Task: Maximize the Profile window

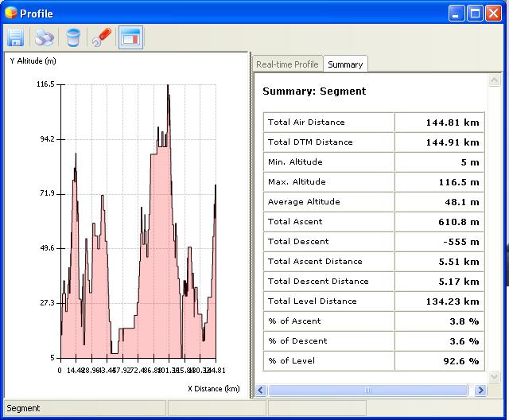Action: (x=475, y=14)
